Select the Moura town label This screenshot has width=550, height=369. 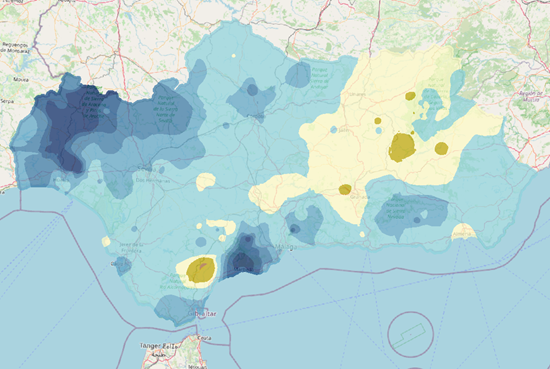[x=21, y=80]
